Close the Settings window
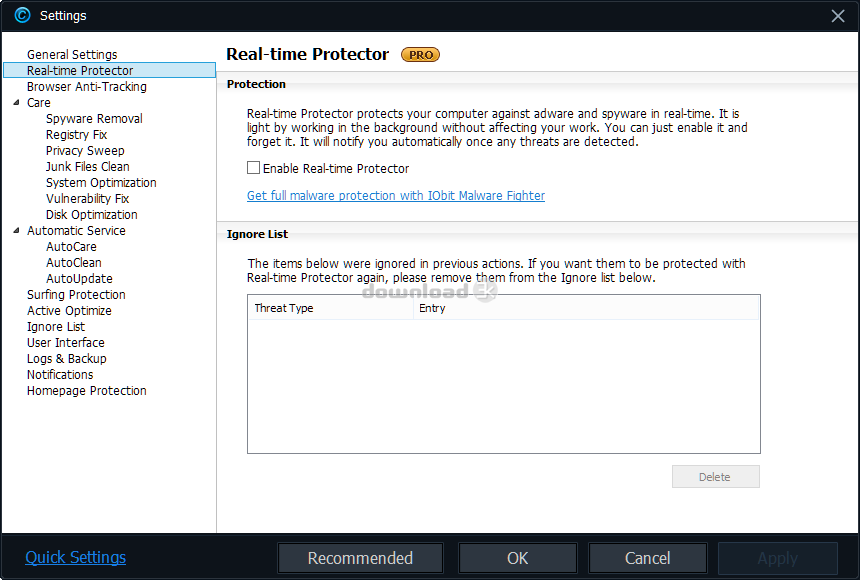This screenshot has height=580, width=860. pos(838,16)
